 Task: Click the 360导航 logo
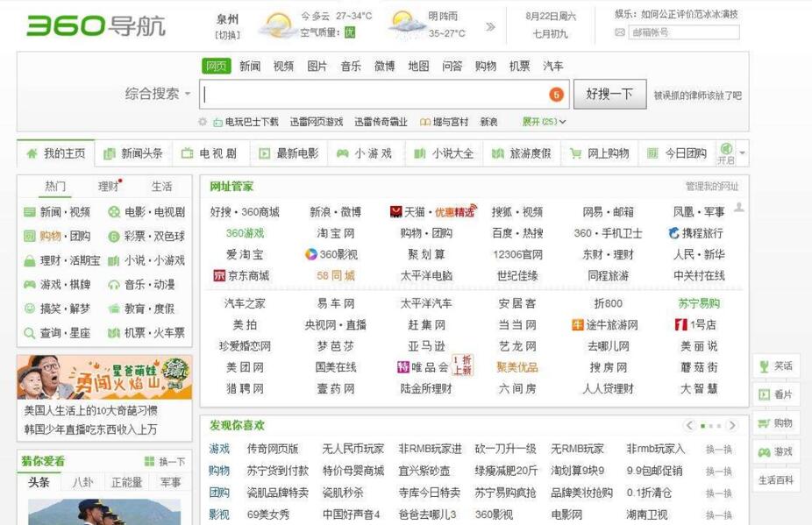(x=96, y=25)
